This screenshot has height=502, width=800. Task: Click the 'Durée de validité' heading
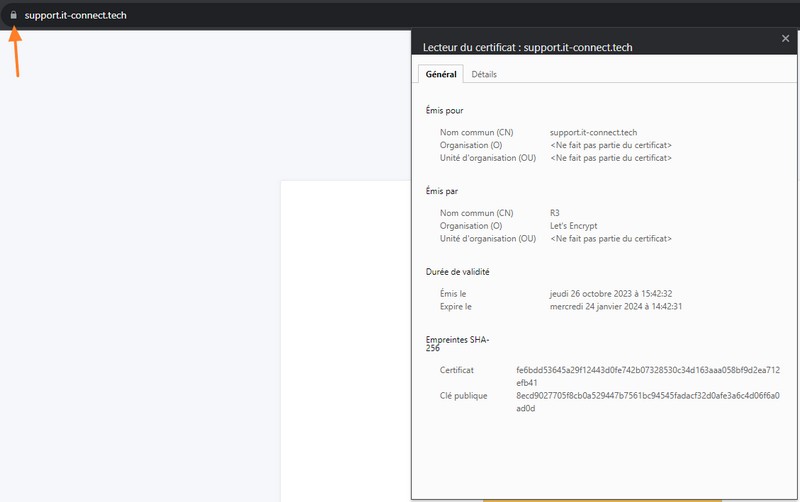pos(457,272)
